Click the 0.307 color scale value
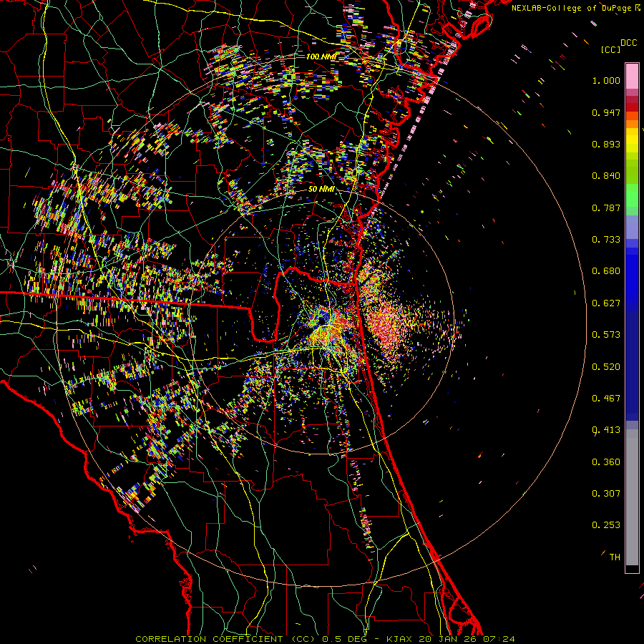 pos(606,494)
